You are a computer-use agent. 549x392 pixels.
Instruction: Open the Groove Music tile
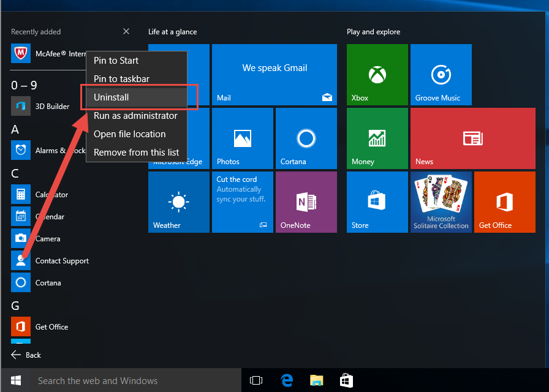[441, 75]
